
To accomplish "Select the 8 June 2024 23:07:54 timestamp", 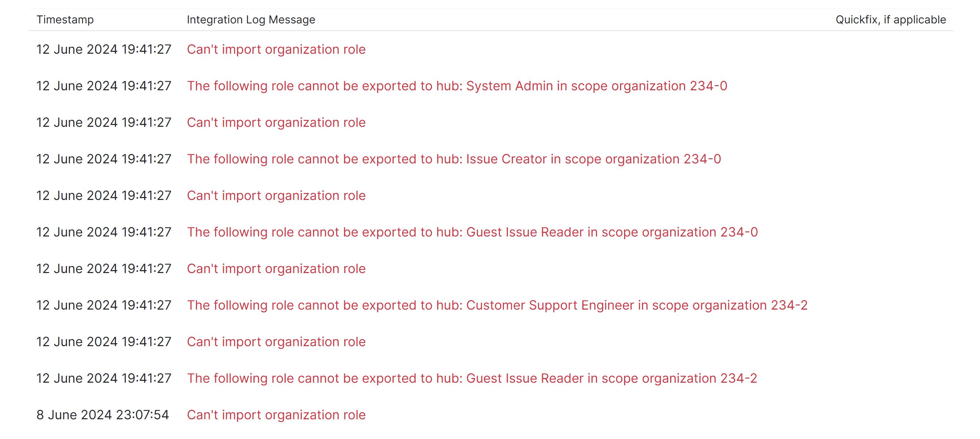I will [x=102, y=415].
